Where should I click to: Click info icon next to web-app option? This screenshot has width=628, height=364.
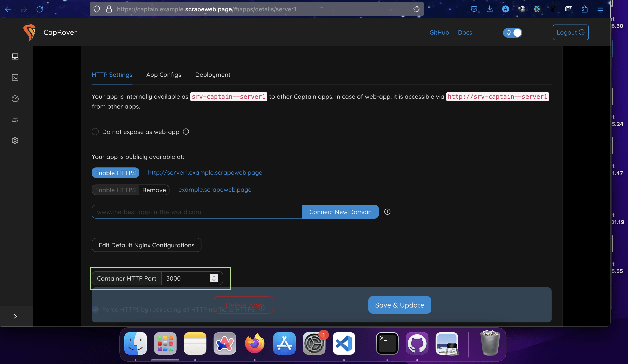tap(186, 132)
